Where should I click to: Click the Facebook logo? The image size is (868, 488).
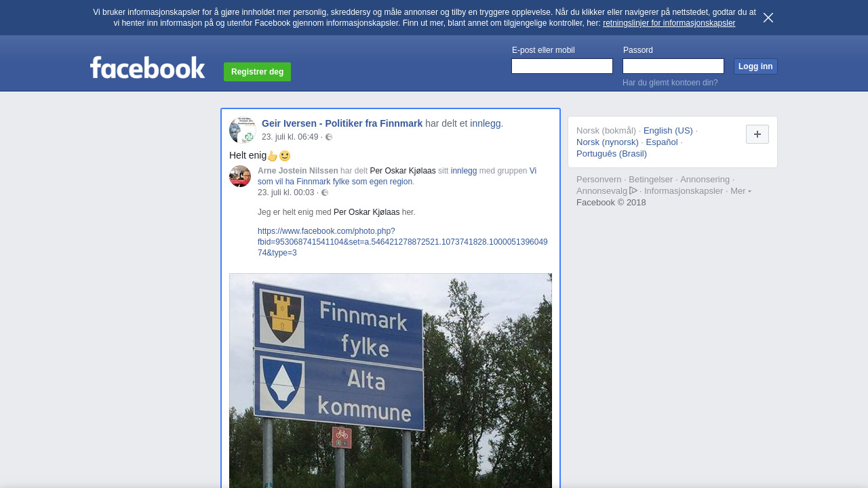[x=148, y=68]
